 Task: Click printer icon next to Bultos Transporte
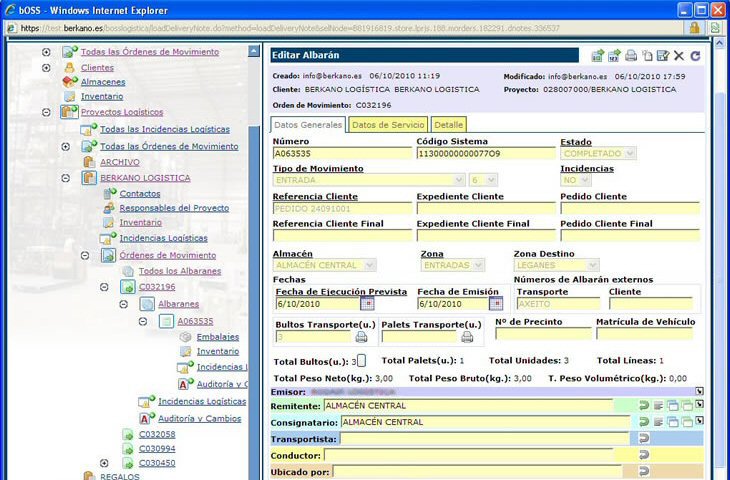361,337
